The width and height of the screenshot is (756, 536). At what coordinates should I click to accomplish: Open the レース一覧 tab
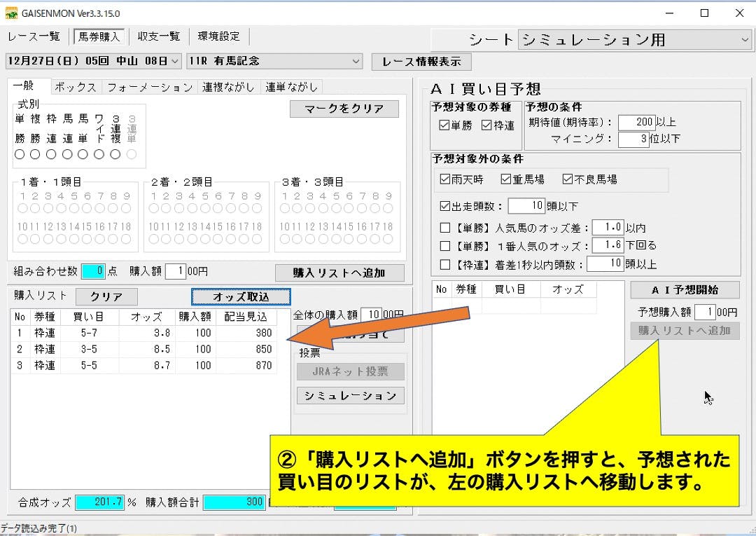[x=34, y=36]
